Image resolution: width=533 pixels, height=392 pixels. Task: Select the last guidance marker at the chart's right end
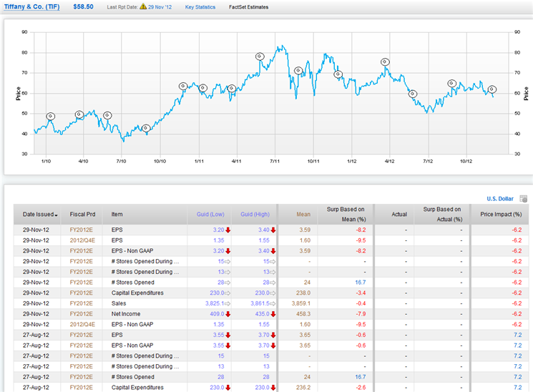(492, 89)
